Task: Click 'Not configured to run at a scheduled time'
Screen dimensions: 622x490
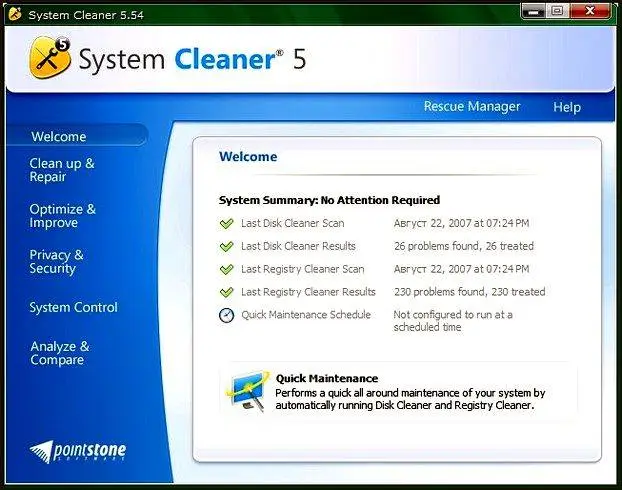Action: [453, 321]
